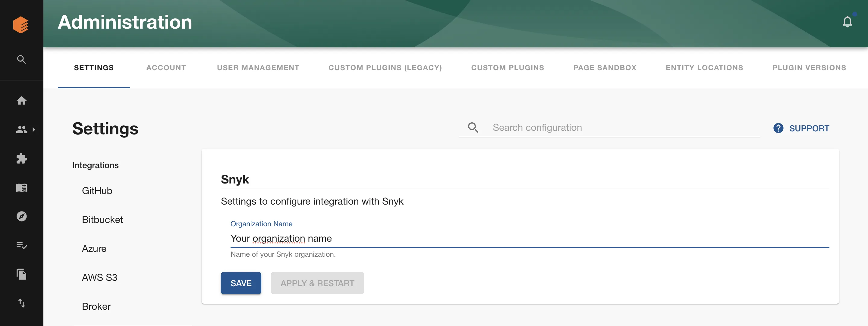Switch to the Account tab
This screenshot has width=868, height=326.
pos(166,67)
